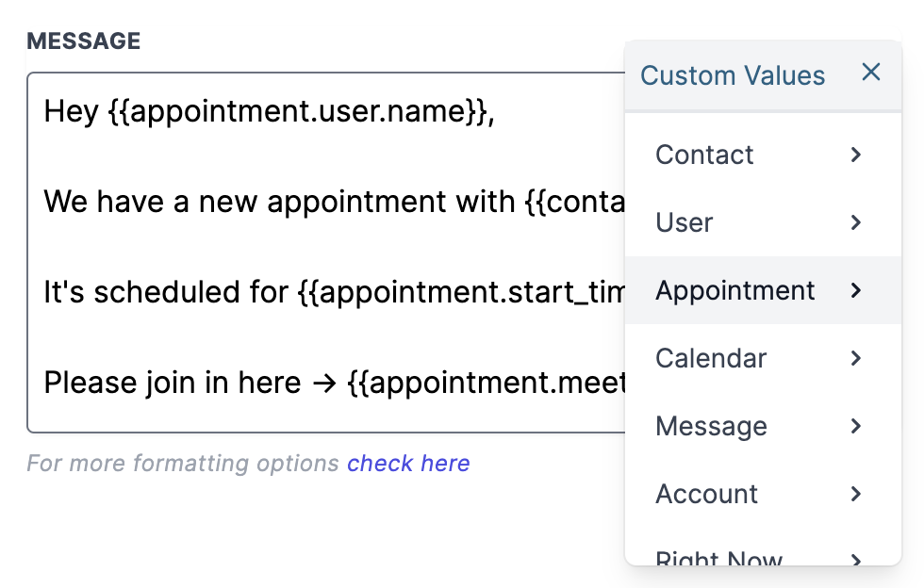The height and width of the screenshot is (588, 924).
Task: Open the Calendar chevron arrow
Action: pyautogui.click(x=856, y=358)
